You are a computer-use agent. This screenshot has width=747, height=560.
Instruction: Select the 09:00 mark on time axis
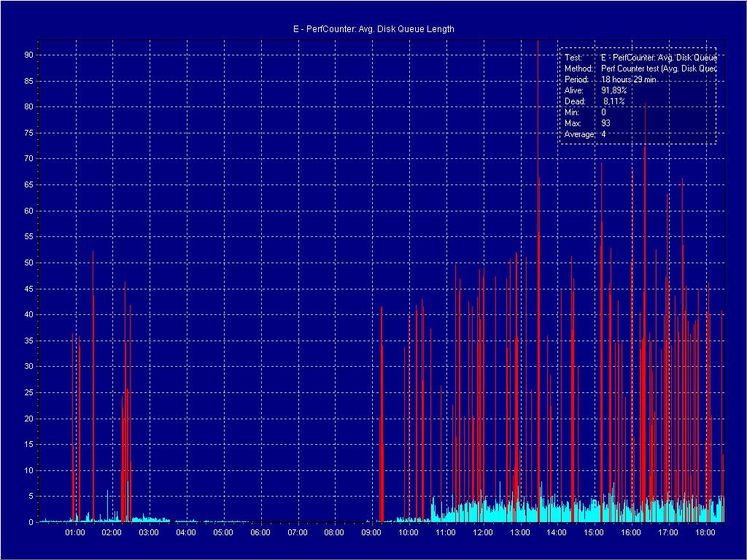click(x=371, y=533)
